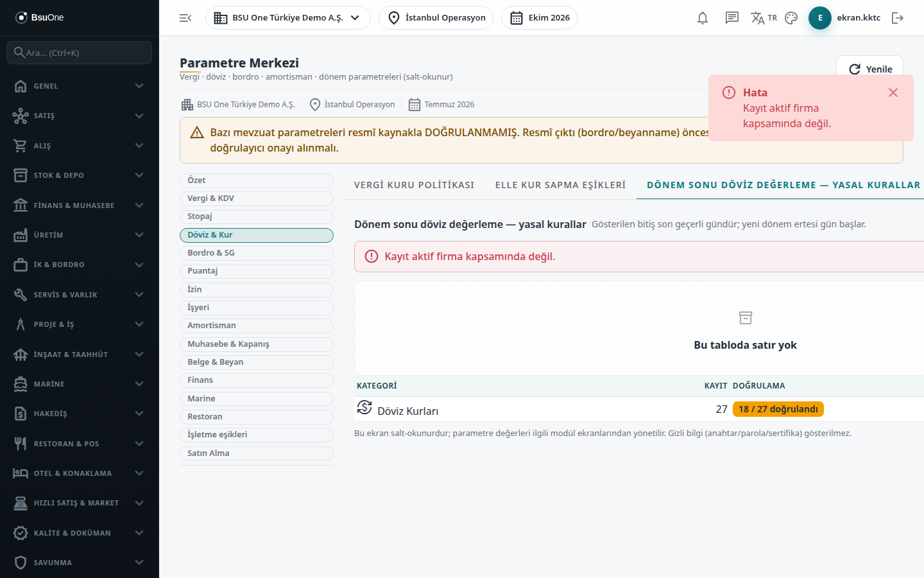Screen dimensions: 924x578
Task: Select Vergi & KDV category
Action: (x=257, y=198)
